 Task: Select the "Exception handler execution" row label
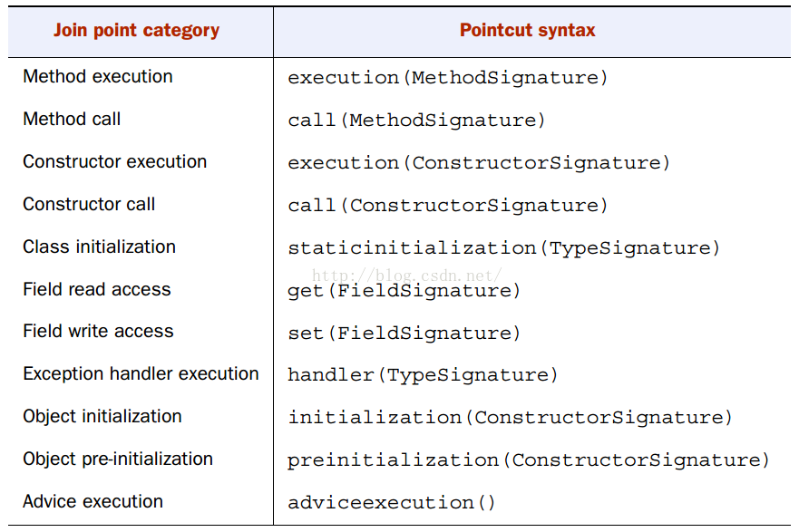[x=141, y=374]
